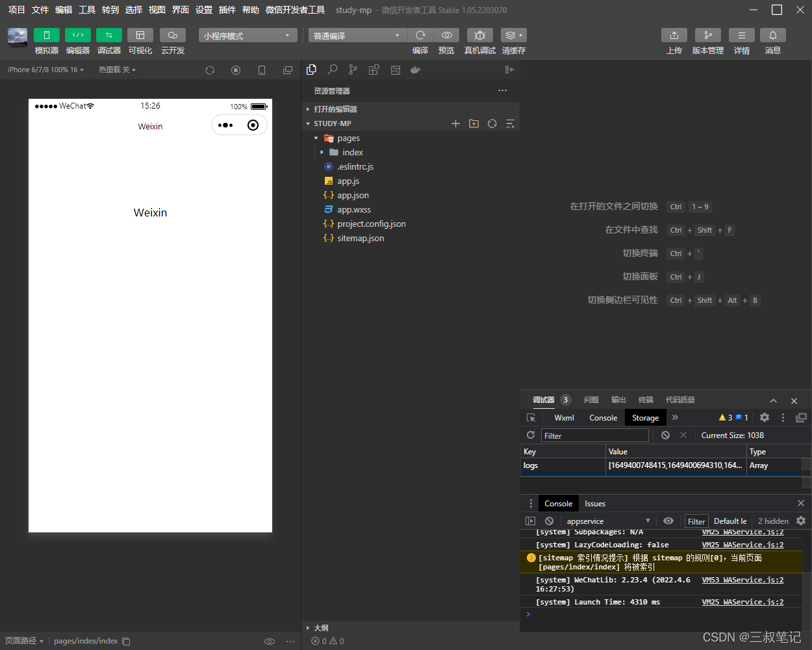This screenshot has height=650, width=812.
Task: Click the upload (上传) icon
Action: [674, 35]
